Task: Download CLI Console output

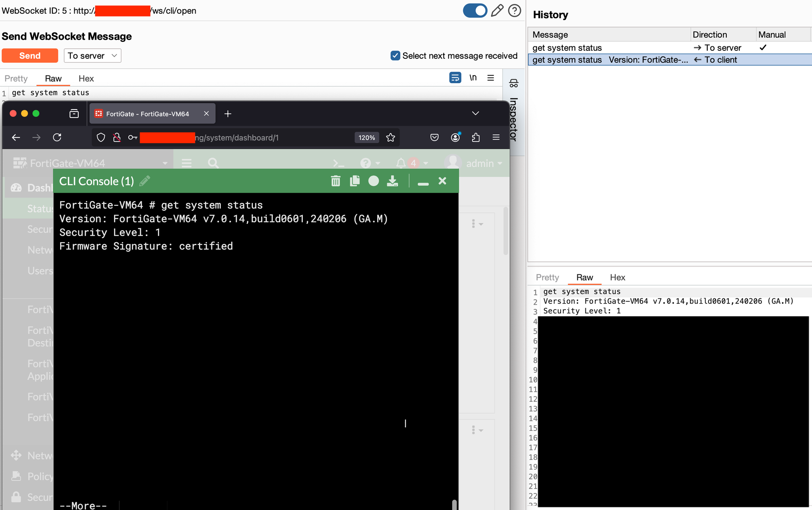Action: coord(392,181)
